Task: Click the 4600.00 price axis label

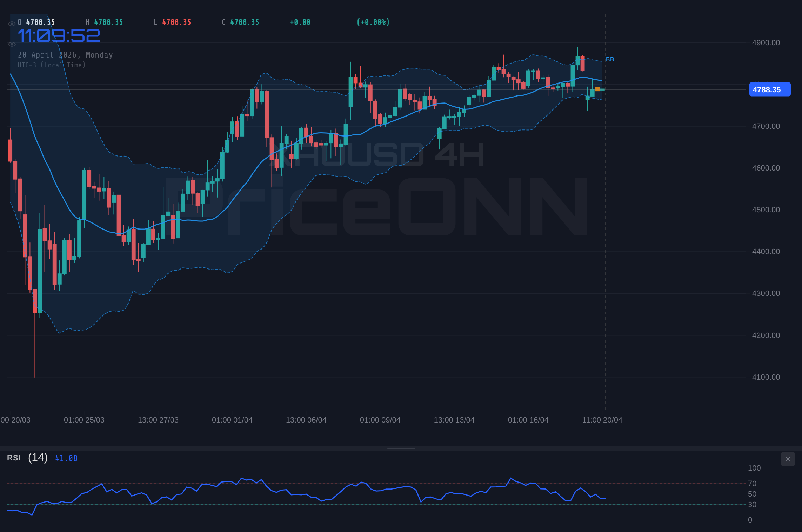Action: [x=766, y=168]
